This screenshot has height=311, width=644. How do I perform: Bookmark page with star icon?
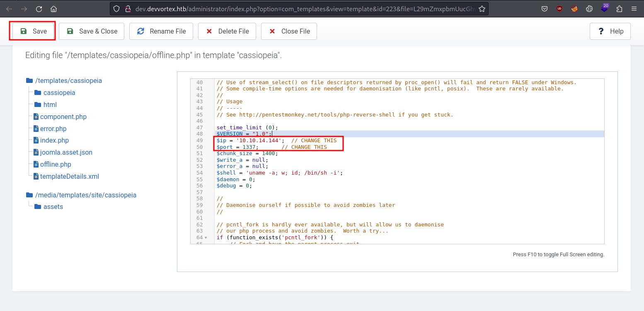click(x=482, y=9)
